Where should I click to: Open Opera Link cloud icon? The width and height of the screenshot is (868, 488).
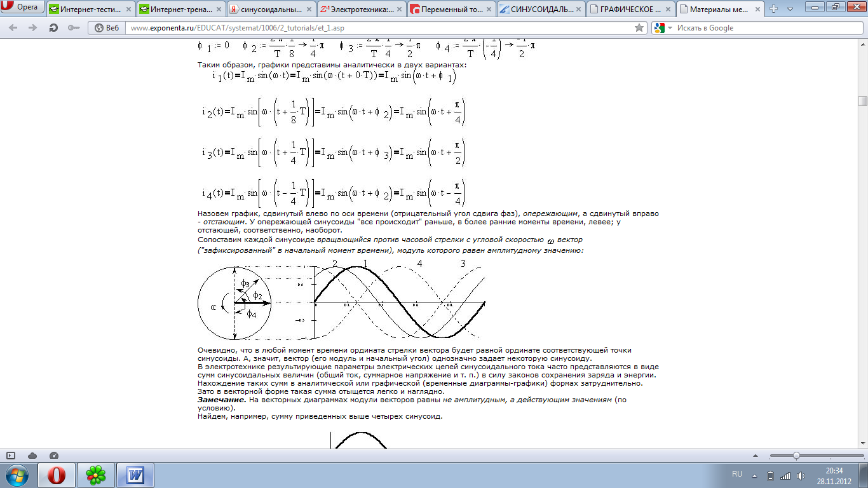click(x=32, y=456)
